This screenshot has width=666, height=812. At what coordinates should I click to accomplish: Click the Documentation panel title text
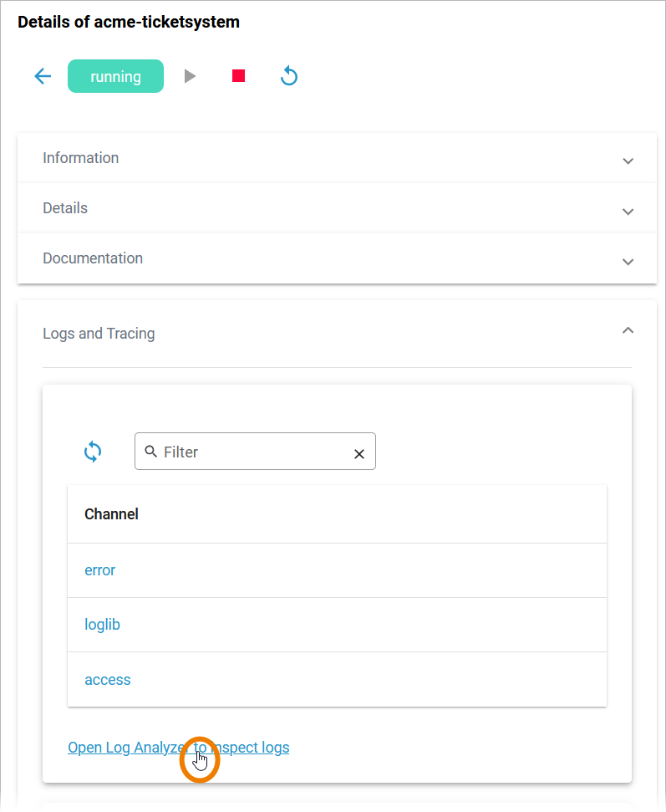coord(93,258)
